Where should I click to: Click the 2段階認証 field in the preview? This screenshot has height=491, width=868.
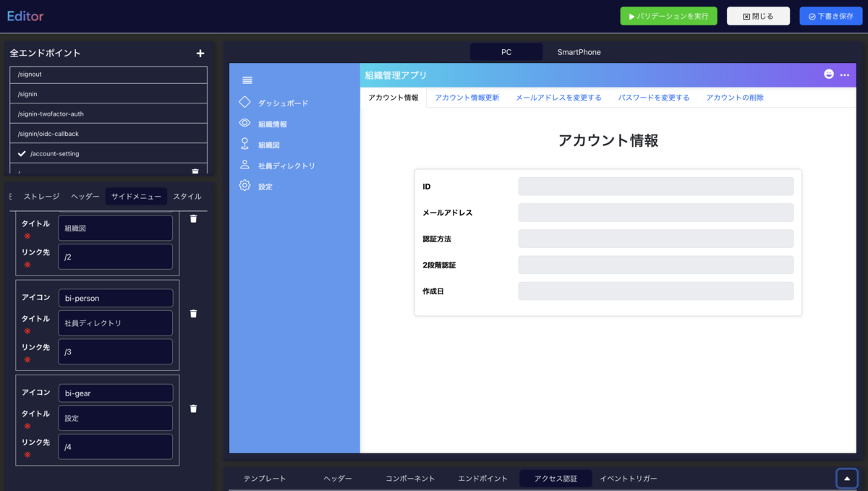coord(656,265)
